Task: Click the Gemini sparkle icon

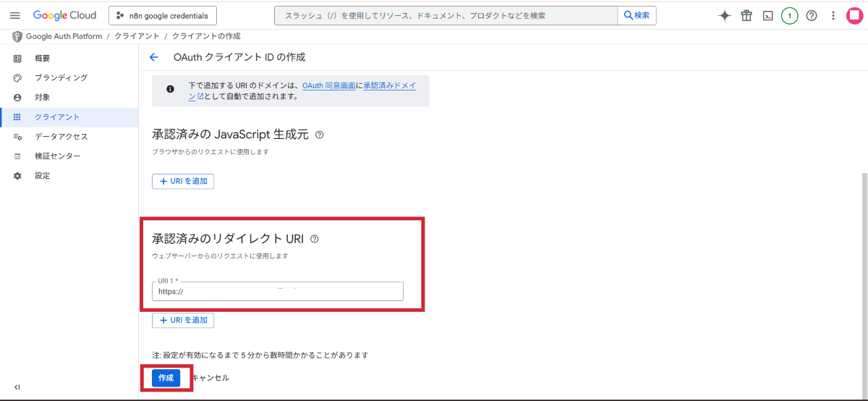Action: (x=724, y=15)
